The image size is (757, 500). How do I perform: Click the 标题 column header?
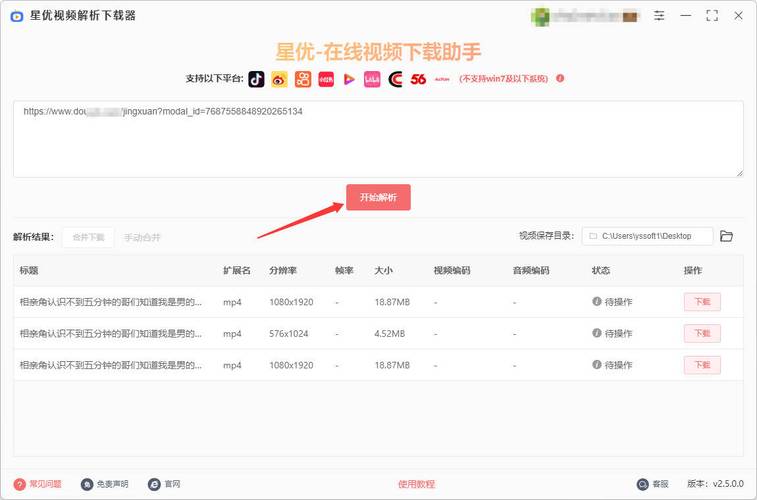pos(29,270)
